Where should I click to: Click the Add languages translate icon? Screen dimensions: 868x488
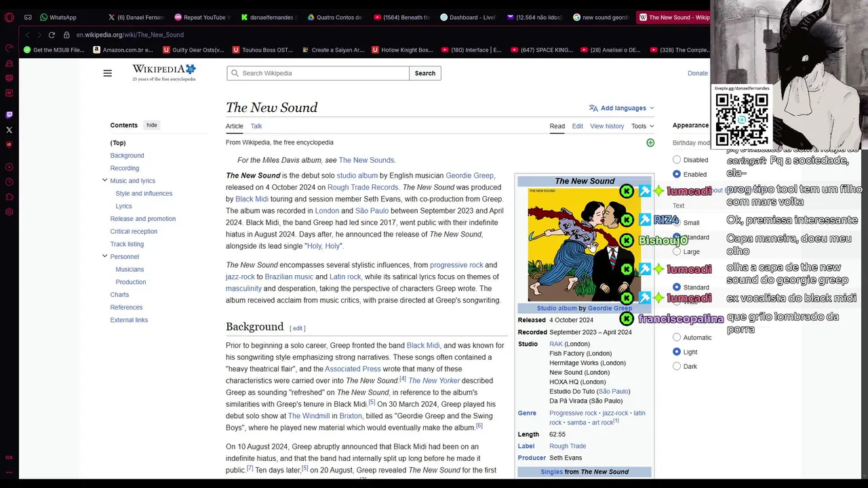[x=593, y=108]
